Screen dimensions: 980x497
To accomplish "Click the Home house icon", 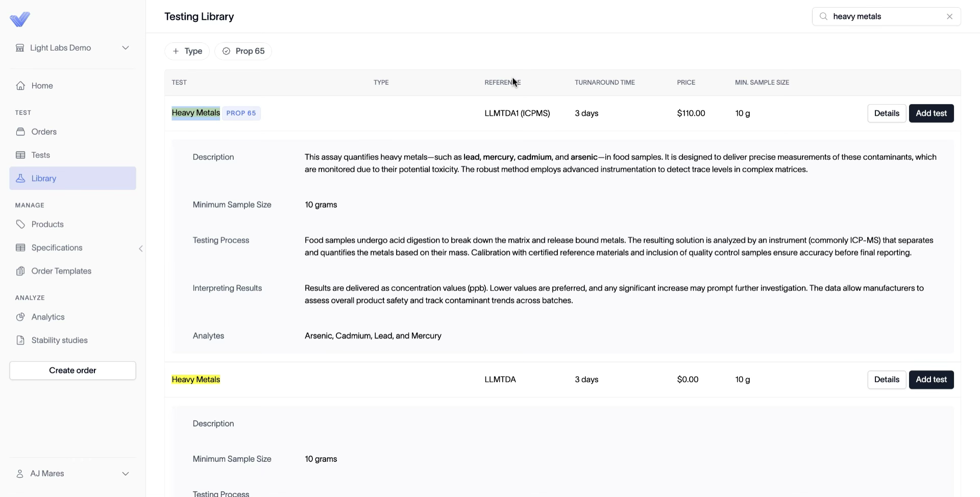I will click(20, 86).
